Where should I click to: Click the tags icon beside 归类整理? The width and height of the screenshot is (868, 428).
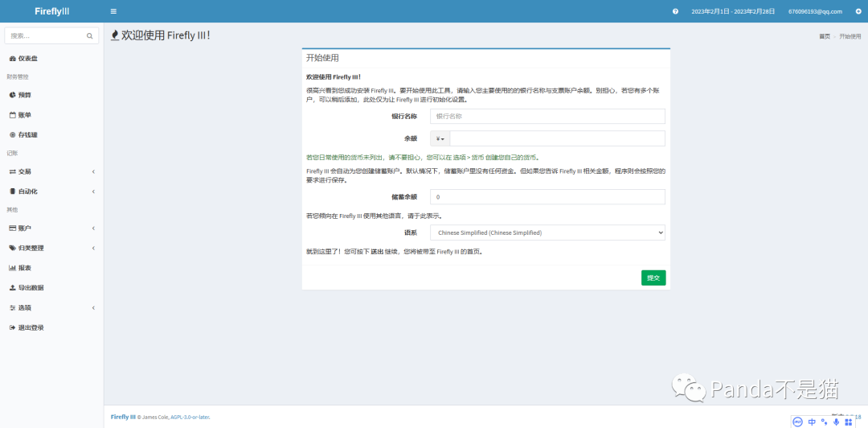click(x=13, y=248)
